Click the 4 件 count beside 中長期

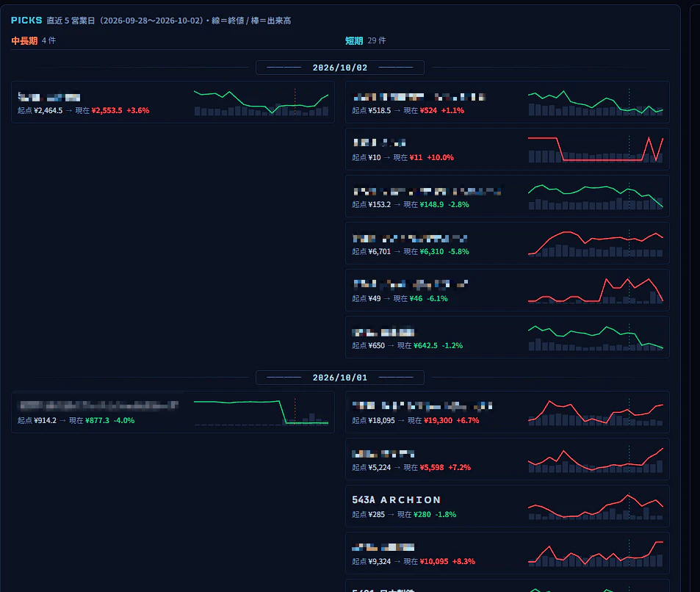[x=48, y=40]
